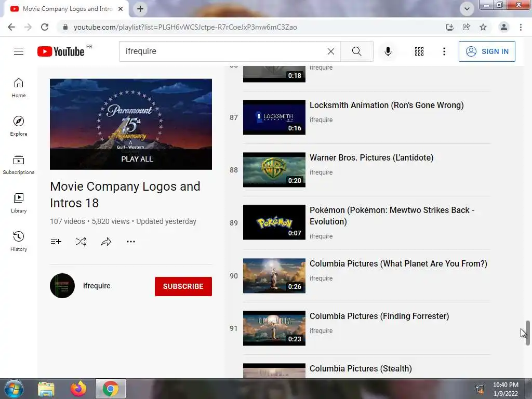Open Columbia Pictures (Finding Forrester) video
The image size is (532, 399).
(379, 316)
